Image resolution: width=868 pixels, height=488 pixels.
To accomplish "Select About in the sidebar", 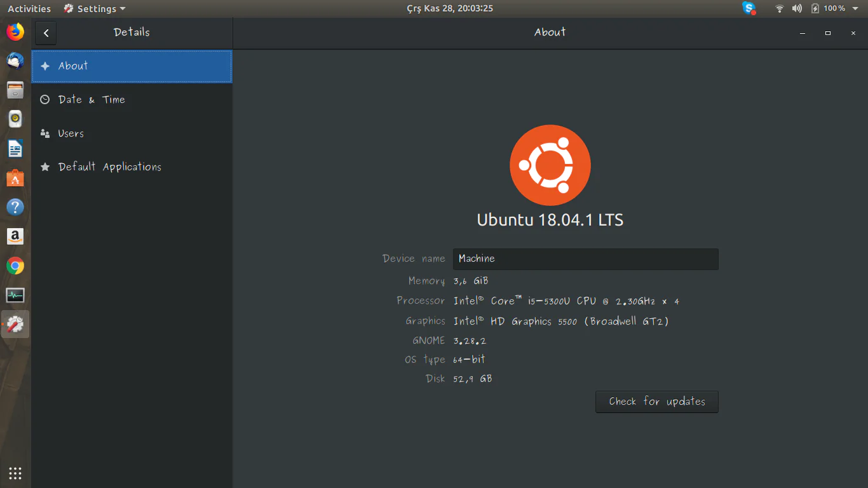I will tap(132, 66).
